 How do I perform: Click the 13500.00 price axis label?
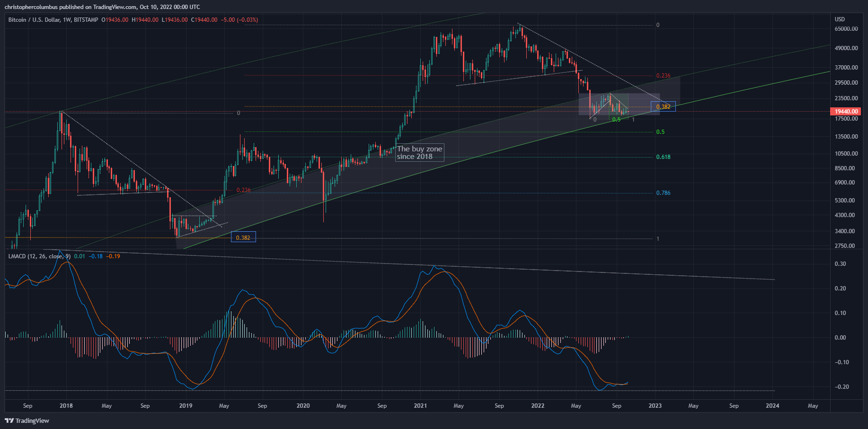pos(846,137)
